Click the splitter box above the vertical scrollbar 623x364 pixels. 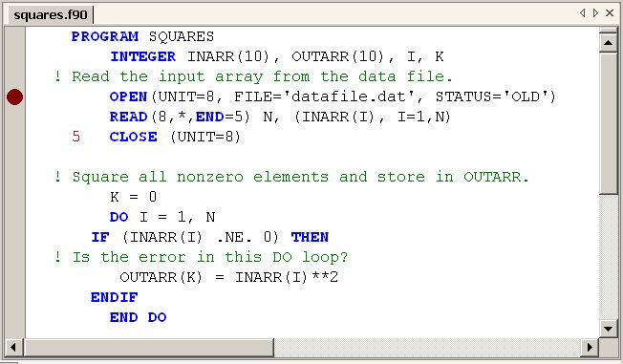click(608, 31)
